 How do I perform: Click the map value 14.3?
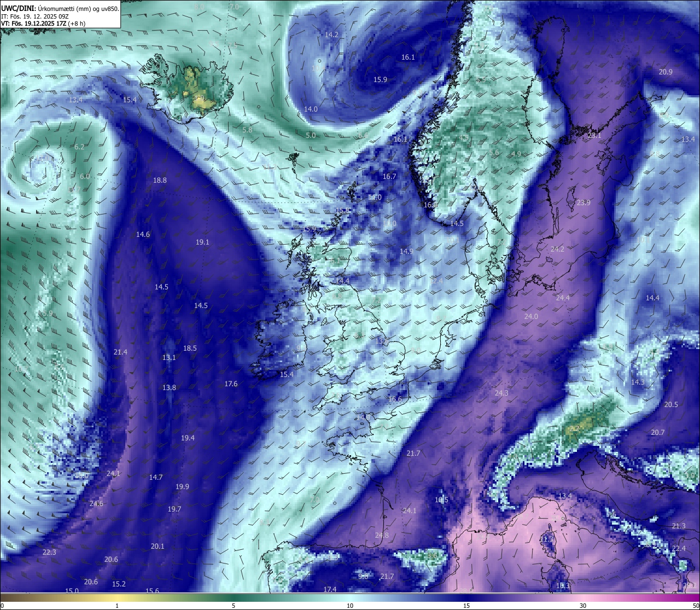[638, 382]
